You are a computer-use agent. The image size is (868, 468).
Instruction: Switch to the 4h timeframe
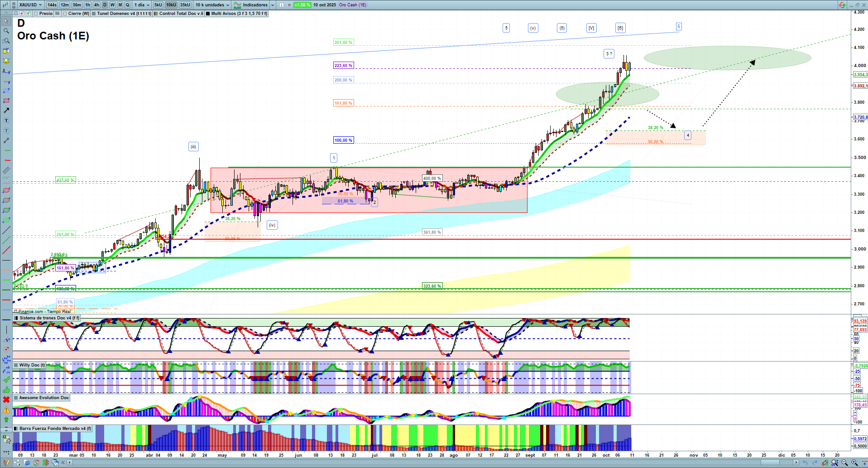pyautogui.click(x=96, y=5)
